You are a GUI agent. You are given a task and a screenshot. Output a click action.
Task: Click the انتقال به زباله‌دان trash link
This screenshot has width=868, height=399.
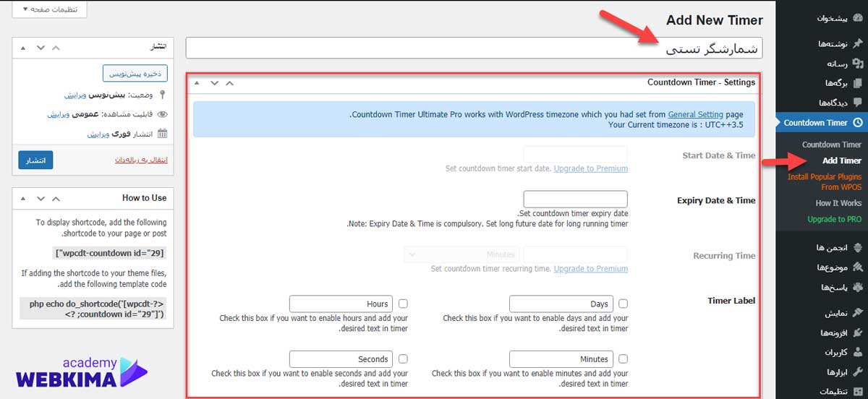[x=142, y=160]
